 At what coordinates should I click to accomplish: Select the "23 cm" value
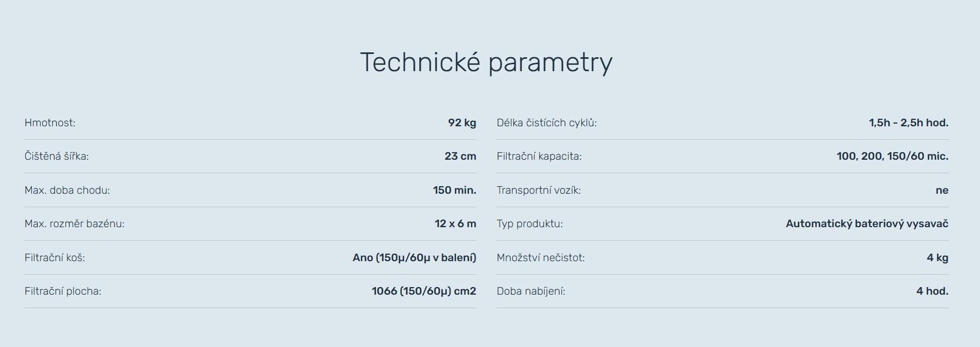(x=460, y=157)
